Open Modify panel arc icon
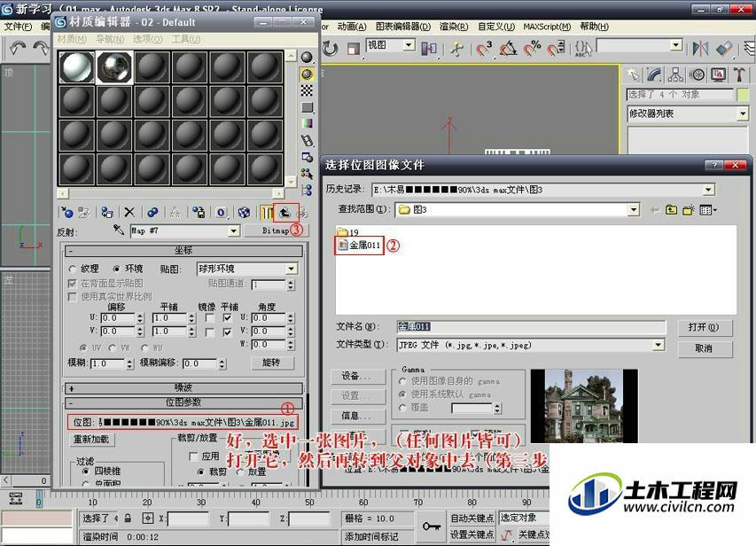The width and height of the screenshot is (756, 546). pyautogui.click(x=654, y=74)
